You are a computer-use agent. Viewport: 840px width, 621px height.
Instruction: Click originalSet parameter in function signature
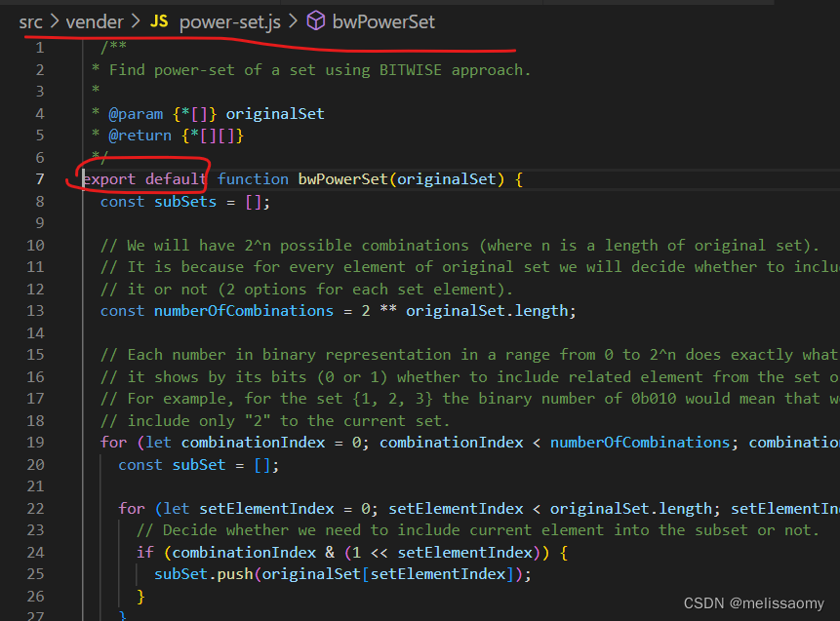(447, 178)
